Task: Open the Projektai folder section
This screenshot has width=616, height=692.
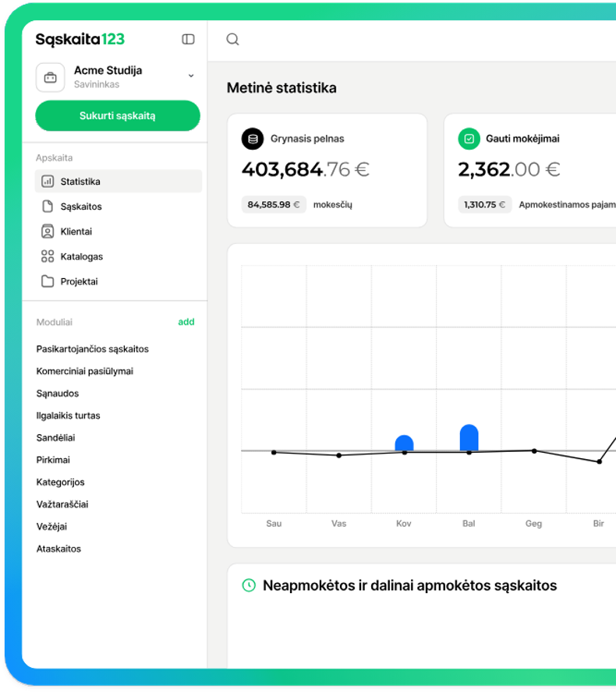Action: (x=79, y=281)
